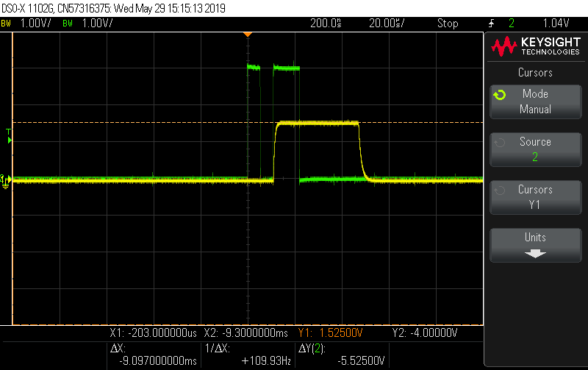Click the orange trigger position triangle marker
This screenshot has width=588, height=370.
click(248, 35)
